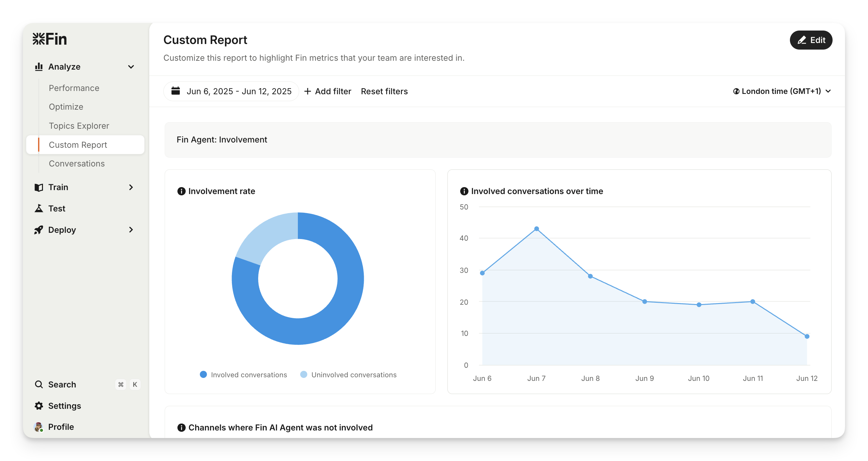Toggle Uninvolved conversations legend item
The image size is (868, 461).
[x=348, y=375]
